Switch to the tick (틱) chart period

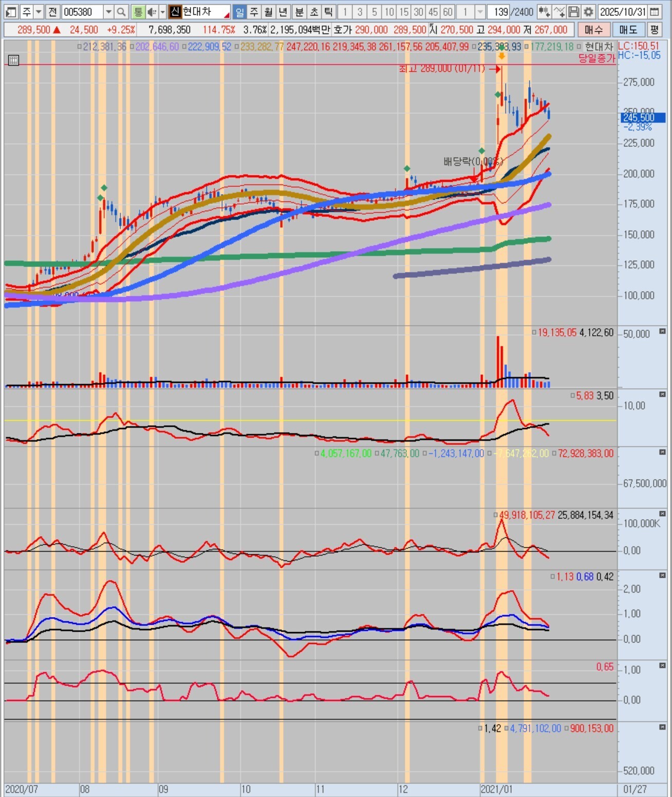[328, 12]
